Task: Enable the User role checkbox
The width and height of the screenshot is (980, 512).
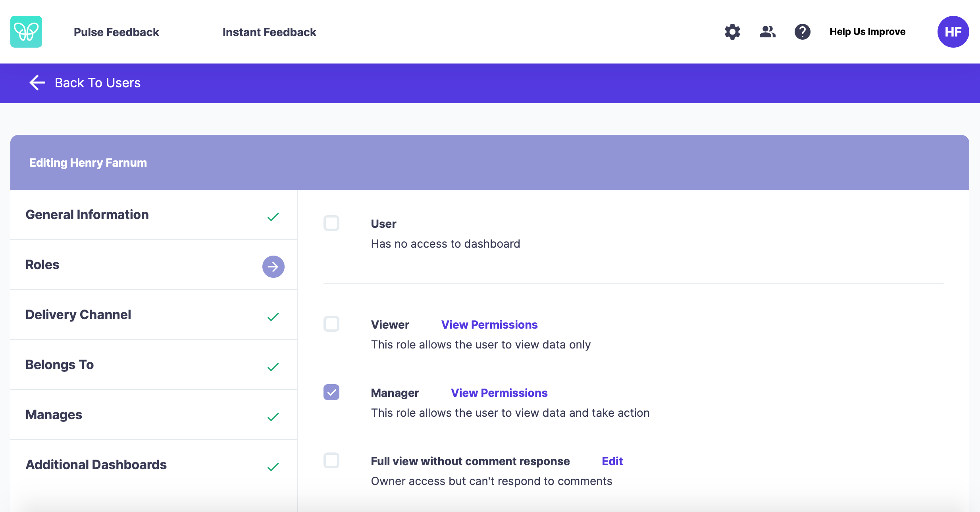Action: 331,223
